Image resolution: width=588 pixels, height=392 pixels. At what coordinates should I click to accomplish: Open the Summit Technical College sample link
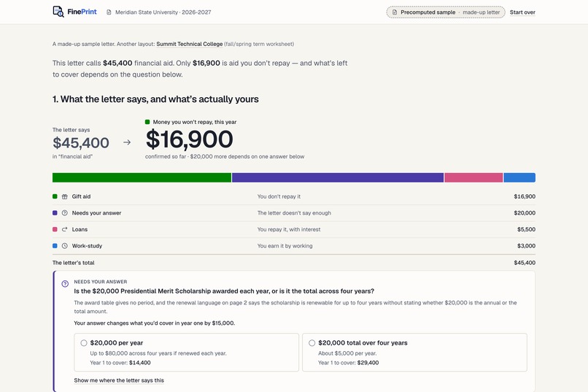(190, 44)
